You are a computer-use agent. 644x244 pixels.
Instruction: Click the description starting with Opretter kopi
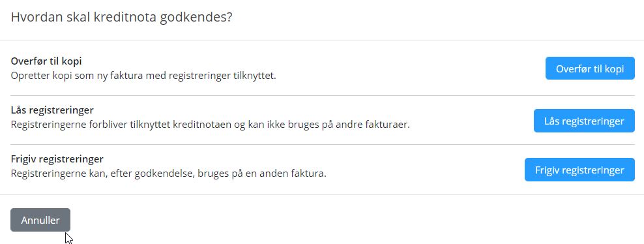point(143,76)
